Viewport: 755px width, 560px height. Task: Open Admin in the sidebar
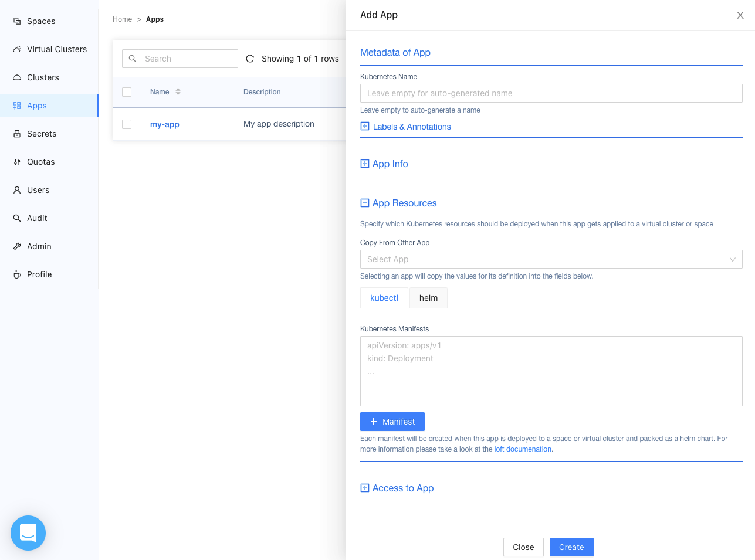[49, 246]
